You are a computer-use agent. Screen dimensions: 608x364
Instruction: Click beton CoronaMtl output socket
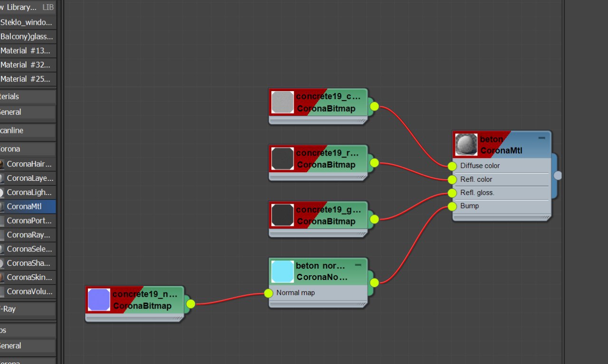tap(558, 176)
